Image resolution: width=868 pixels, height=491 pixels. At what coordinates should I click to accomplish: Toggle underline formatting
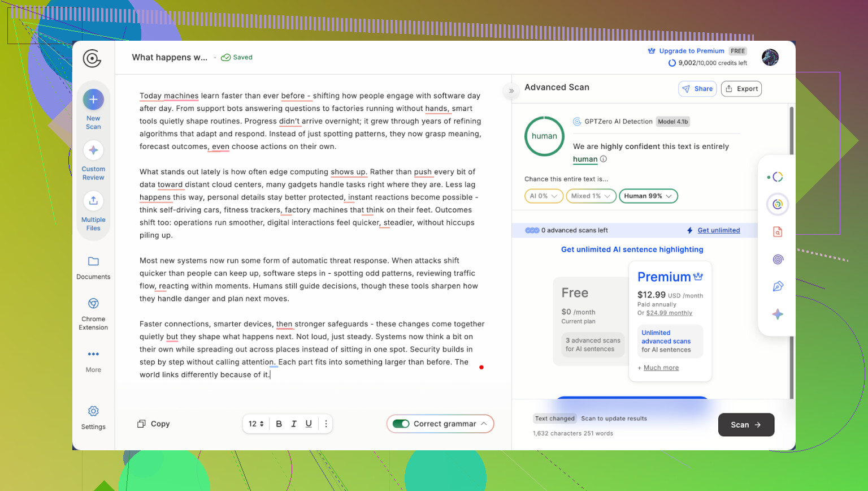tap(309, 424)
